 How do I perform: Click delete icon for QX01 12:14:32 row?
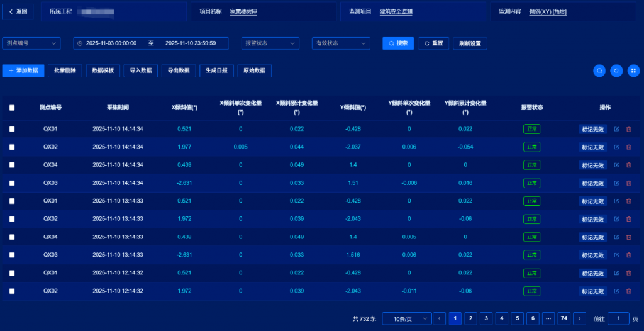(628, 273)
